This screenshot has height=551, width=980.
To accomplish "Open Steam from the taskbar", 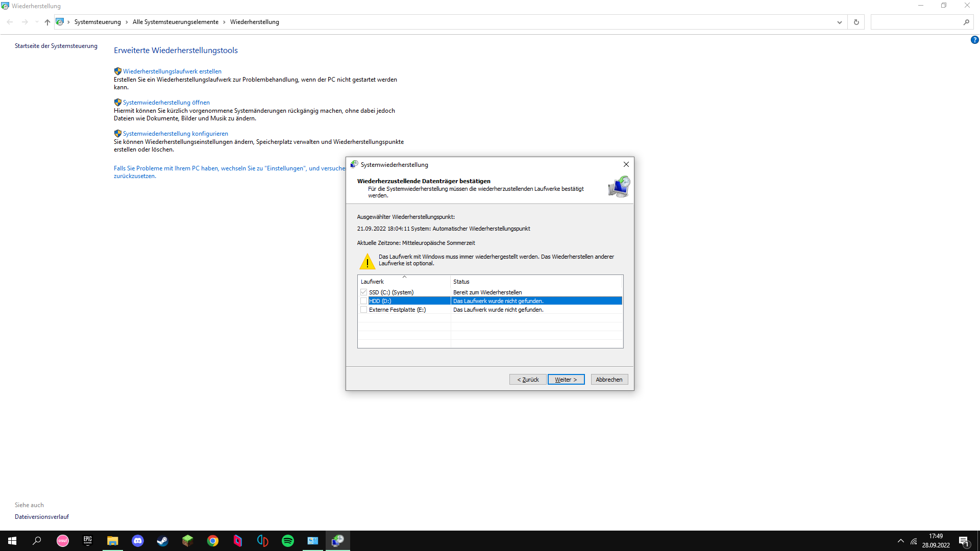I will click(x=162, y=541).
